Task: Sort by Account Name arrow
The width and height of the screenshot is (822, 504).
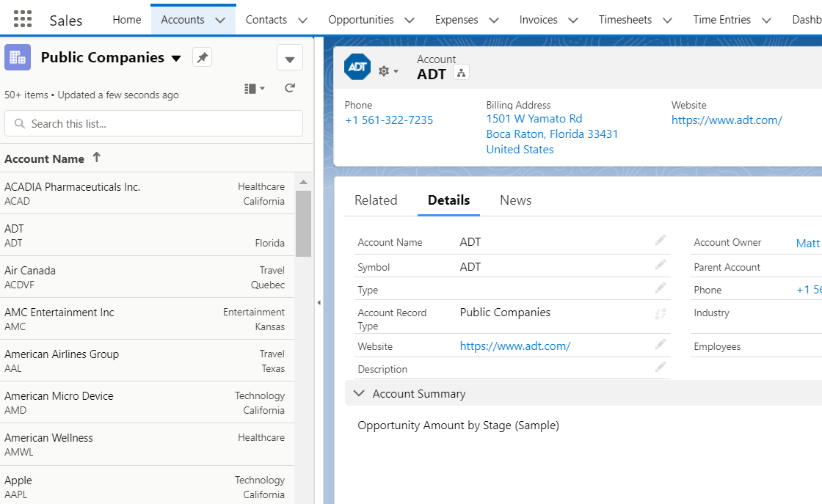Action: point(96,157)
